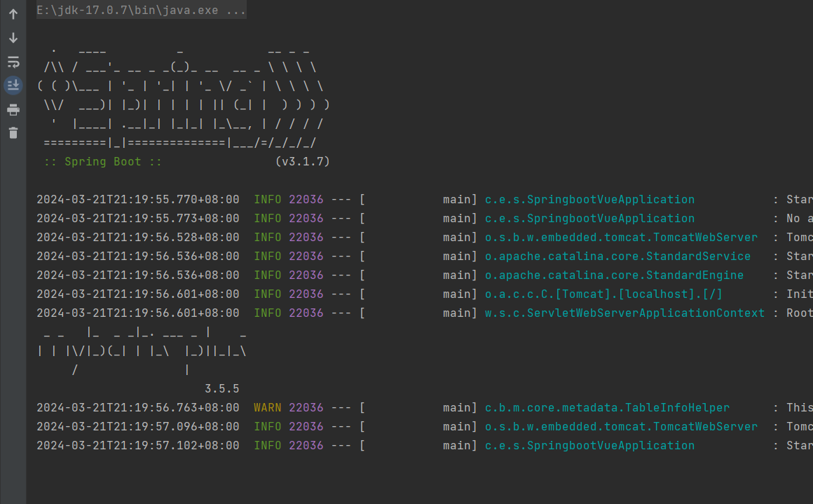
Task: Click 'o.apache.catalina.core.StandardService' logger name
Action: [617, 256]
